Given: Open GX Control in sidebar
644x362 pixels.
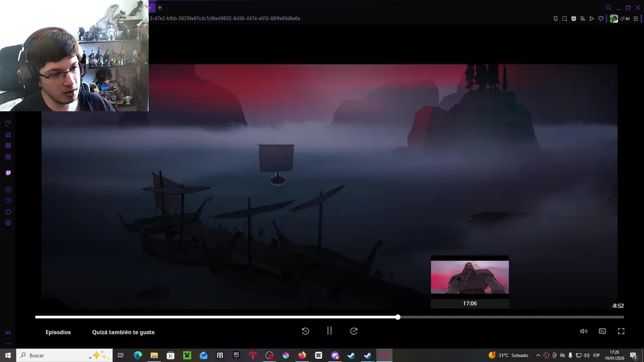Looking at the screenshot, I should (x=8, y=124).
